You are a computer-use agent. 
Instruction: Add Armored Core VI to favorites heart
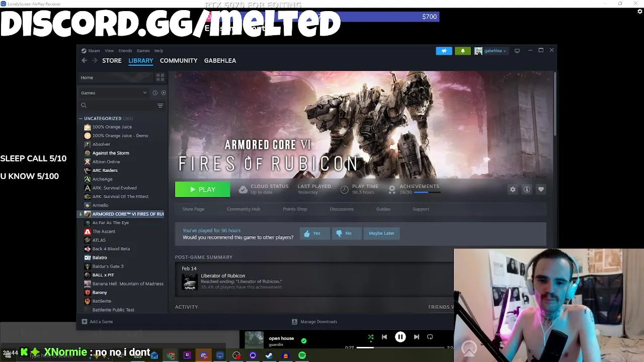(541, 190)
